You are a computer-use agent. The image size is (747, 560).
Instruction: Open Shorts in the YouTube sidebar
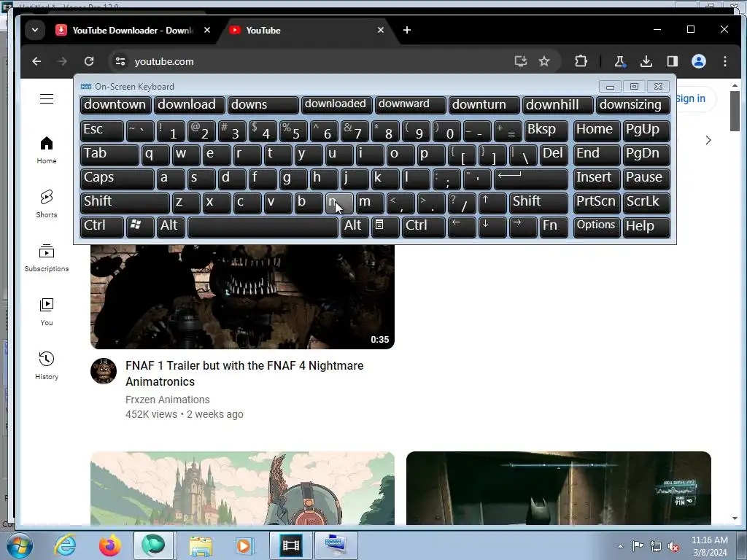coord(47,204)
